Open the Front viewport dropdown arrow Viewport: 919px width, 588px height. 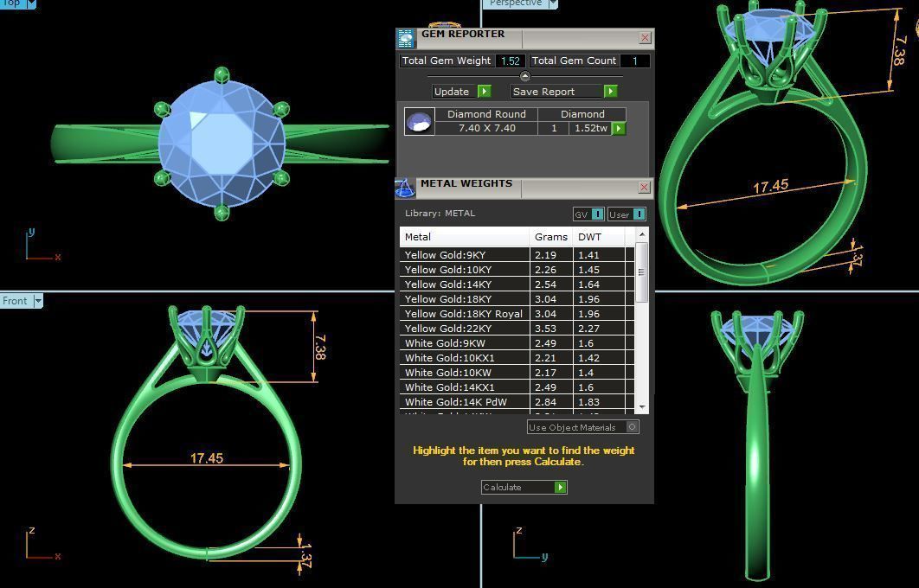(38, 301)
